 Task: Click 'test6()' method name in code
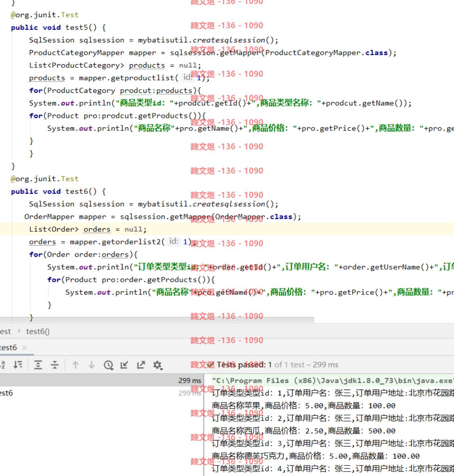click(81, 191)
